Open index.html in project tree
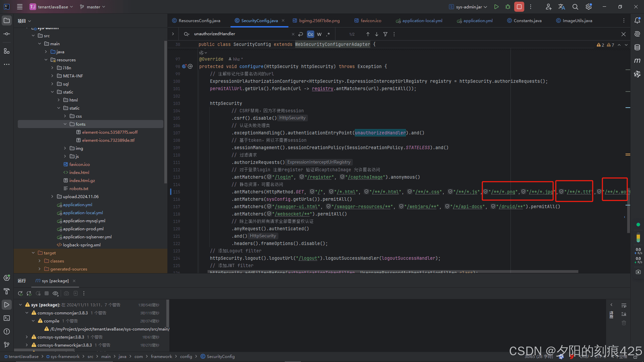 click(x=79, y=172)
